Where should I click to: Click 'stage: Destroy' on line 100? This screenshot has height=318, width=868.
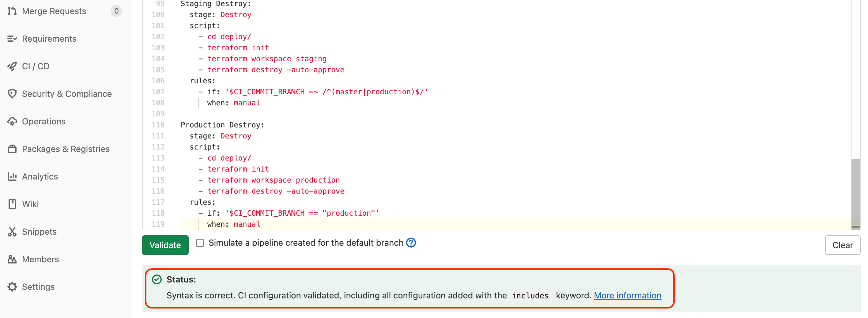pos(221,15)
